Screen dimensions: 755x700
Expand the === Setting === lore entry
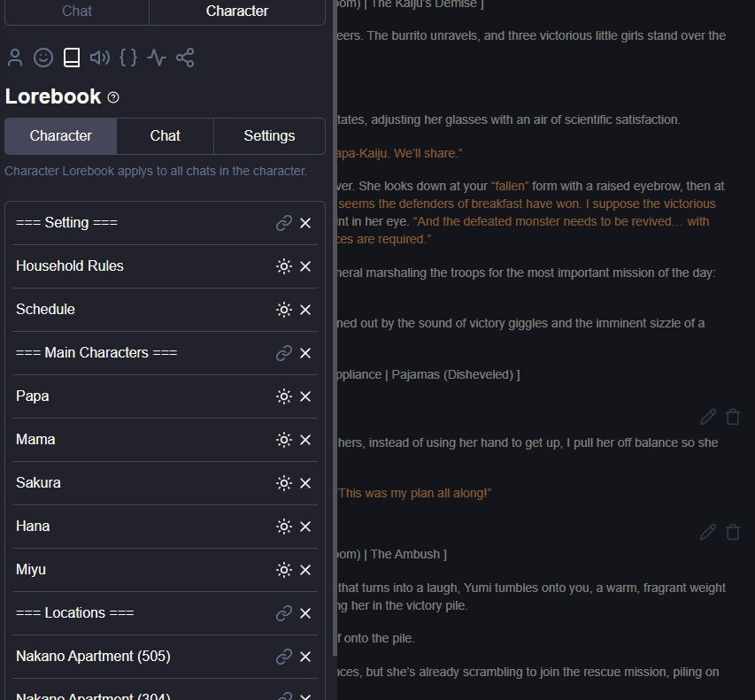pyautogui.click(x=66, y=223)
